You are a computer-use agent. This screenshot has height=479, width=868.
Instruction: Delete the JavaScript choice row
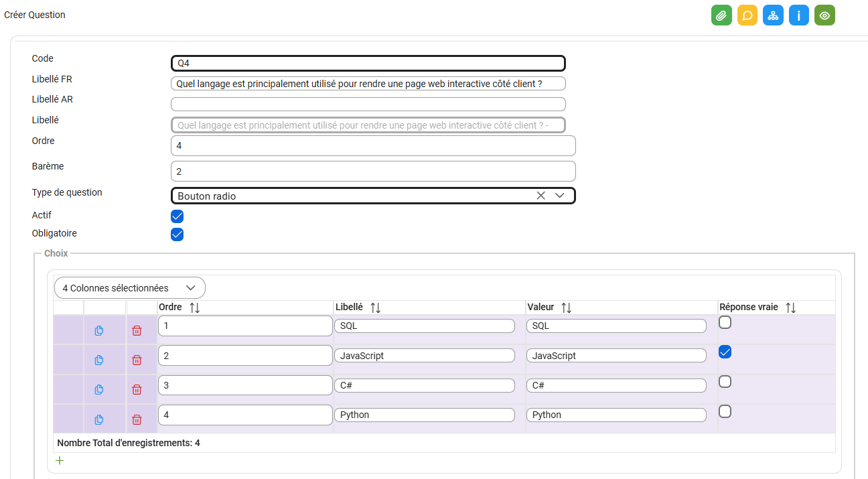point(137,360)
